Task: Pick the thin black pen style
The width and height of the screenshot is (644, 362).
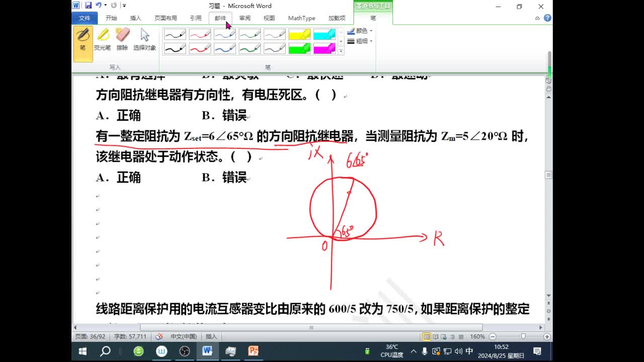Action: 175,35
